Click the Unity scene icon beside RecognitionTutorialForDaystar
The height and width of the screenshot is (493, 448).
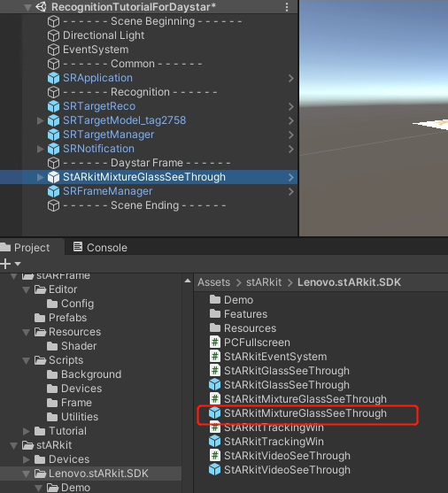tap(42, 7)
